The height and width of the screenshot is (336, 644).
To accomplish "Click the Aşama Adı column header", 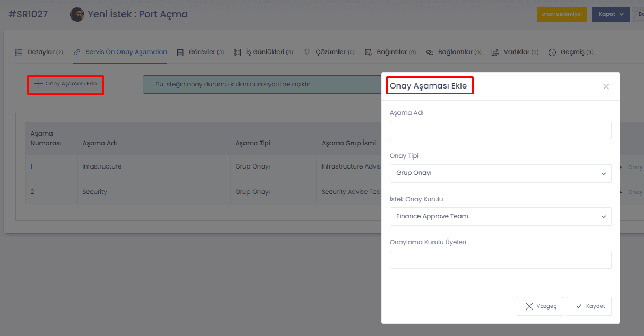I will (x=100, y=143).
